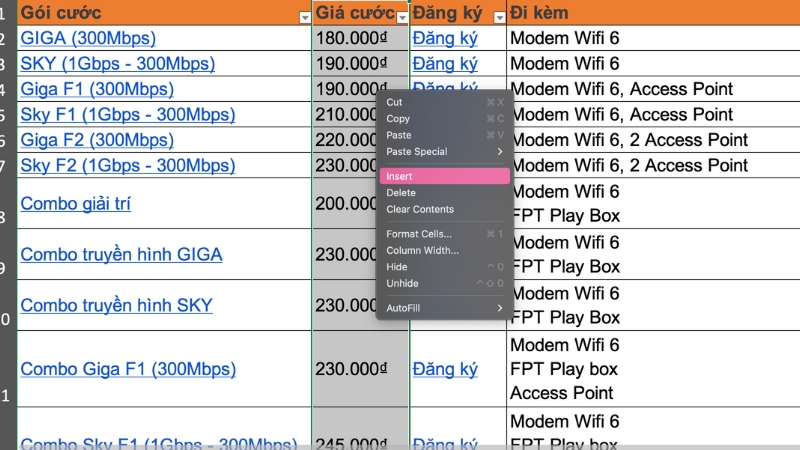Screen dimensions: 800x450
Task: Select Unhide in the context menu
Action: pos(401,283)
